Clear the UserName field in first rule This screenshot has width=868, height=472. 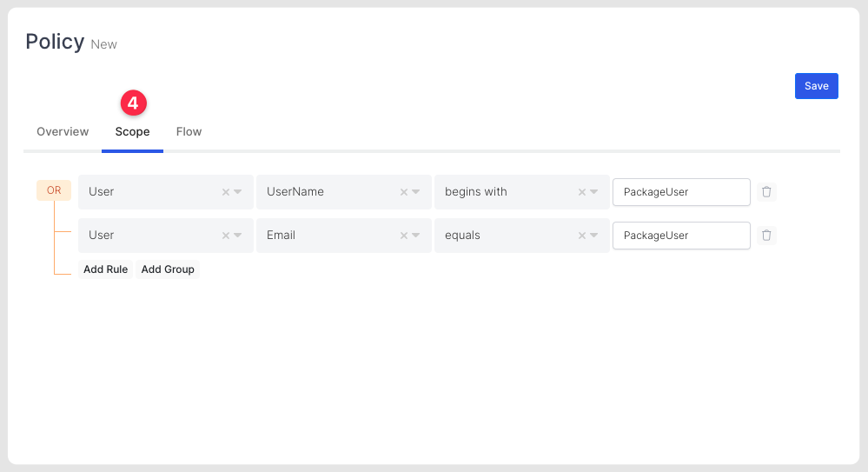pyautogui.click(x=404, y=192)
